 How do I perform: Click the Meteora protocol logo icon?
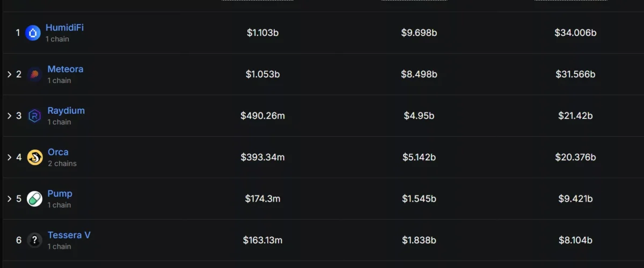click(x=35, y=75)
